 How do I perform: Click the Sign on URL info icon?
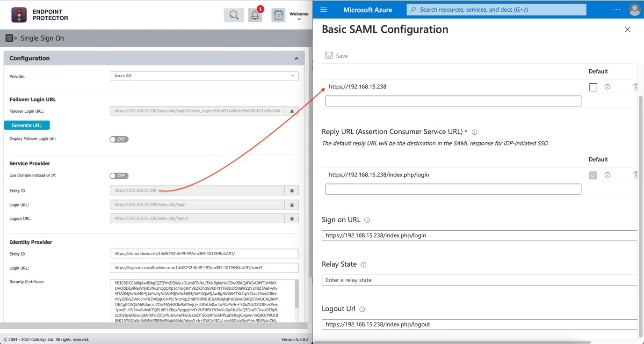(x=367, y=220)
